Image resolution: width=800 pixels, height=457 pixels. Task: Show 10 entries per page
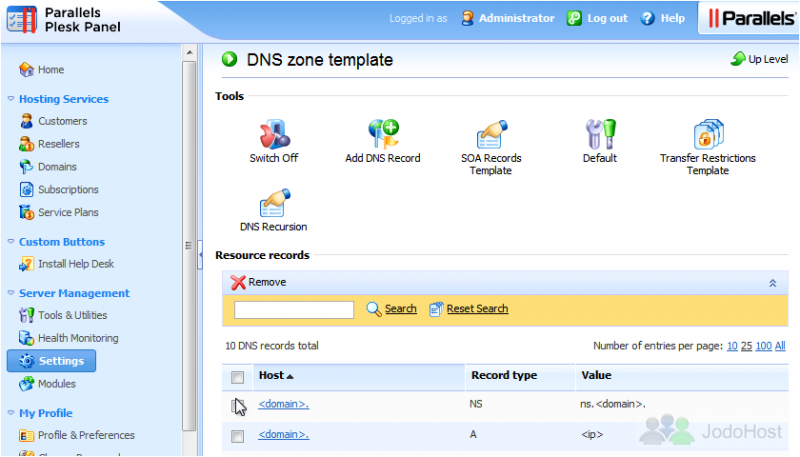pos(732,346)
